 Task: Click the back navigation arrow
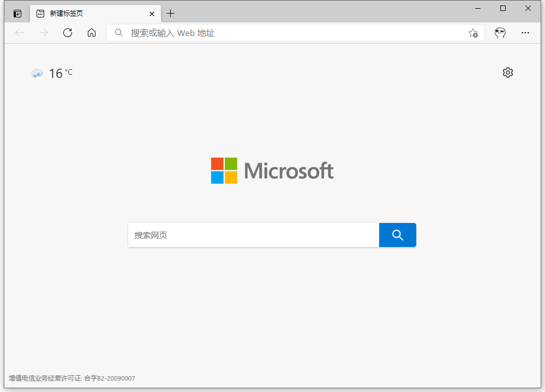(20, 33)
